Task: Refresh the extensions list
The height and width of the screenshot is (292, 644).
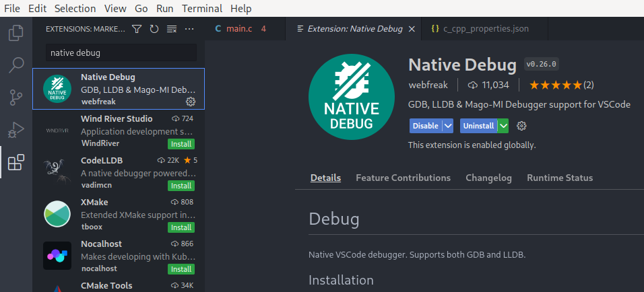Action: 154,29
